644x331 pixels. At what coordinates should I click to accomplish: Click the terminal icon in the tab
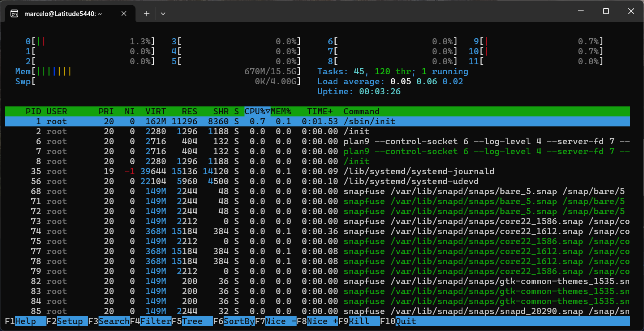(14, 13)
